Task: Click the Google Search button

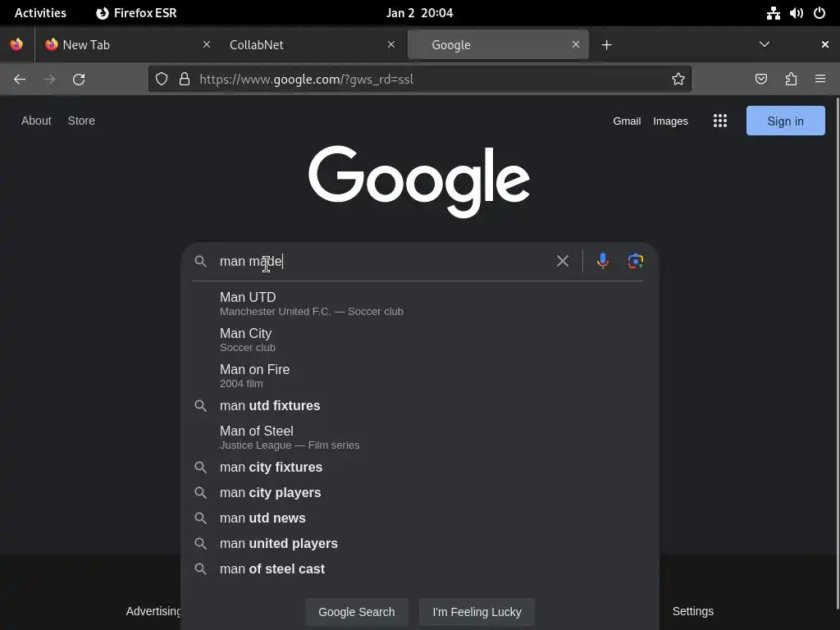Action: pyautogui.click(x=356, y=612)
